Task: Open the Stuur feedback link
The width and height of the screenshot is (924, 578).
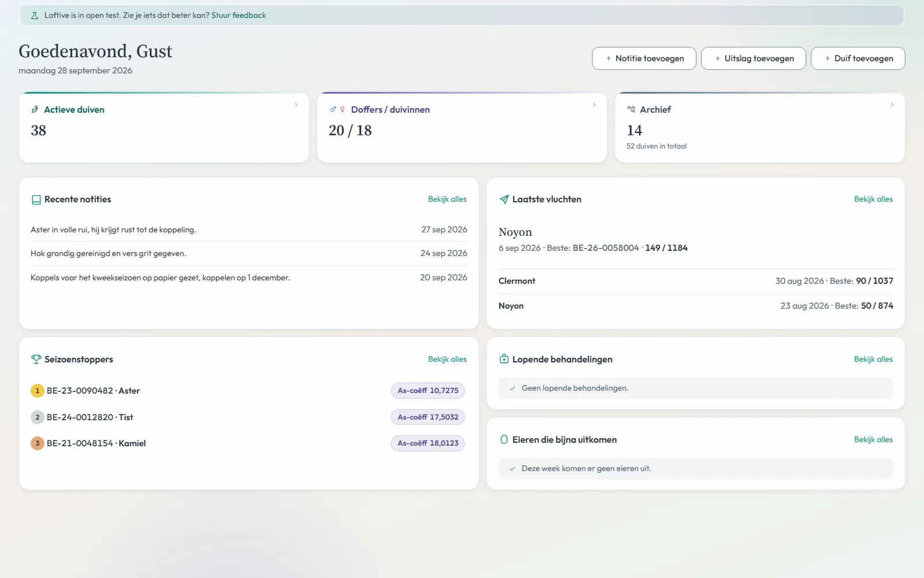Action: point(239,16)
